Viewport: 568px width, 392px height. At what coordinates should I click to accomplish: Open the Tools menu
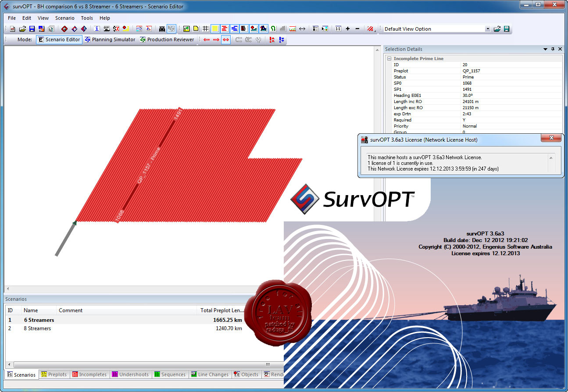click(87, 18)
